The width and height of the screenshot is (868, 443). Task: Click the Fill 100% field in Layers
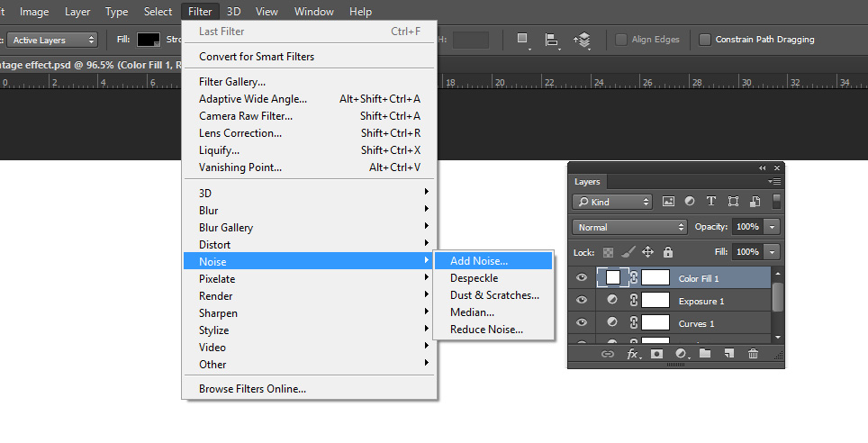click(x=748, y=252)
